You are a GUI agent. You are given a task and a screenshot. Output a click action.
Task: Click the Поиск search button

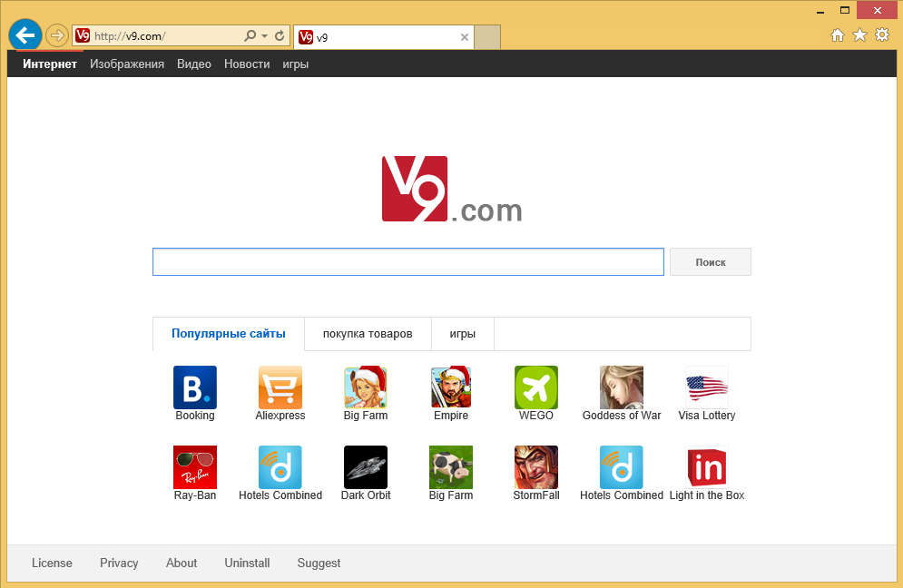710,262
